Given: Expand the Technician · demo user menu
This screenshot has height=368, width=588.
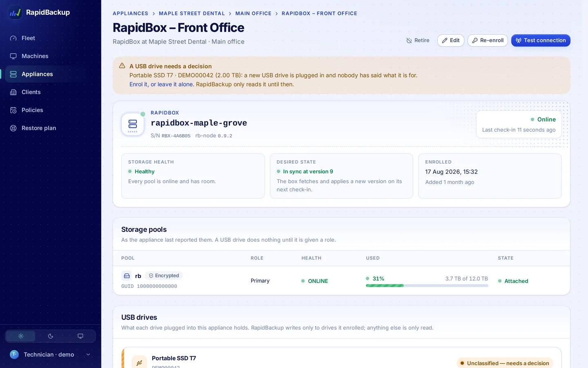Looking at the screenshot, I should tap(50, 355).
